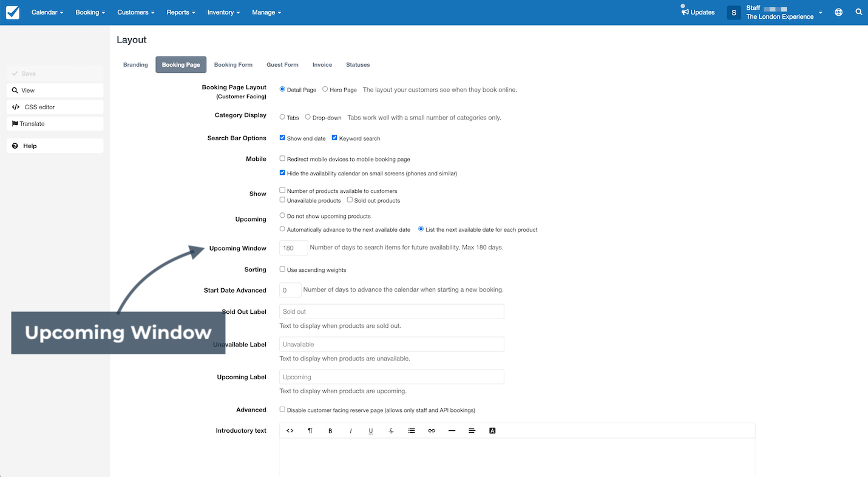Enable number of products available to customers
868x477 pixels.
pos(282,190)
